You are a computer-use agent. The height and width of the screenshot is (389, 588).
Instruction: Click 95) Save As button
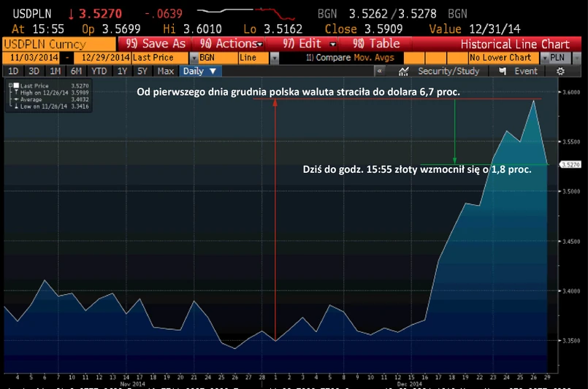pyautogui.click(x=156, y=44)
